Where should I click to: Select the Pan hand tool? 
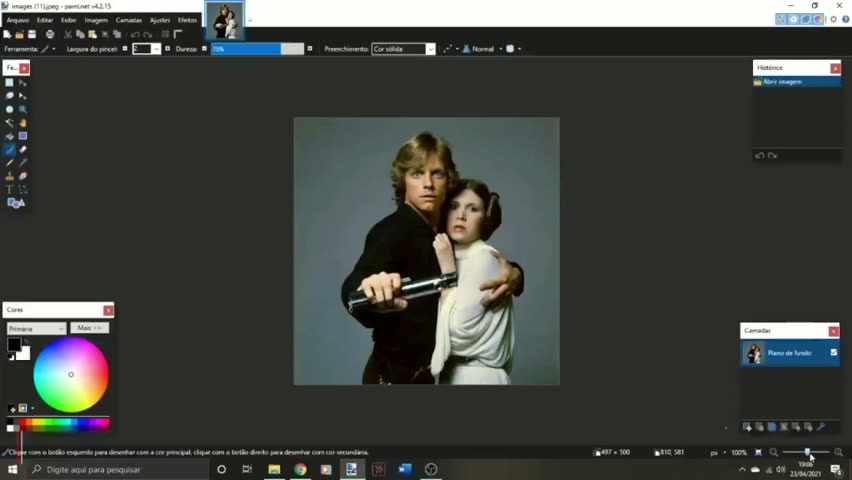[23, 123]
